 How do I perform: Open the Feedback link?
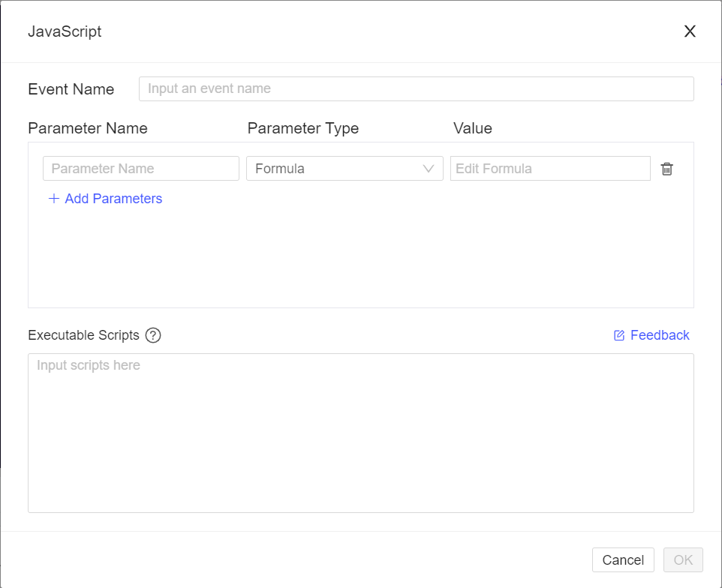click(658, 334)
